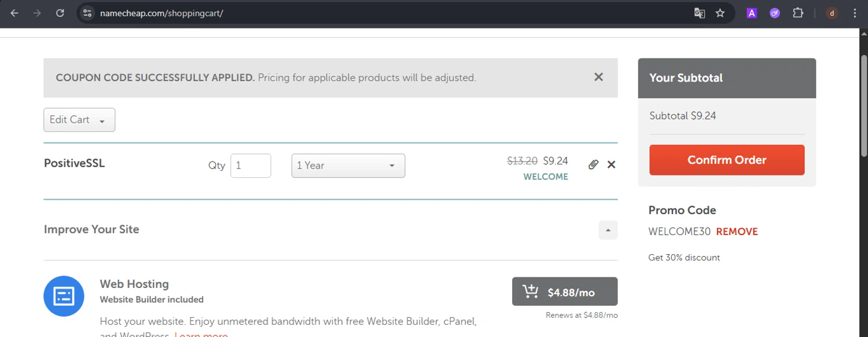Reload the shopping cart page
This screenshot has height=337, width=868.
[x=60, y=13]
